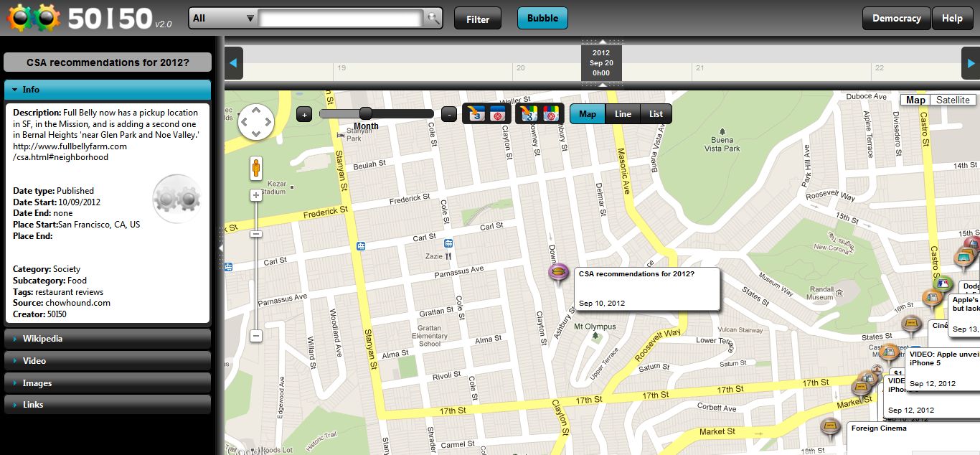Toggle the Bubble button
Screen dimensions: 980x455
click(542, 19)
